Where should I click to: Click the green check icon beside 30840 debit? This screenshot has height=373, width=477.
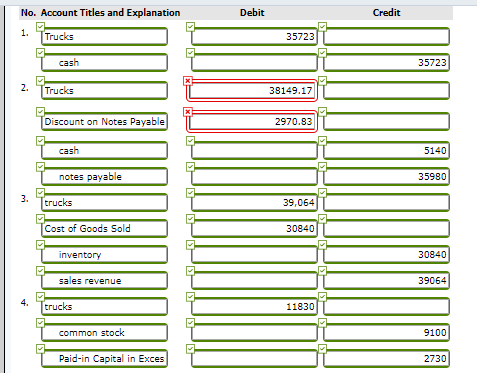[x=190, y=219]
